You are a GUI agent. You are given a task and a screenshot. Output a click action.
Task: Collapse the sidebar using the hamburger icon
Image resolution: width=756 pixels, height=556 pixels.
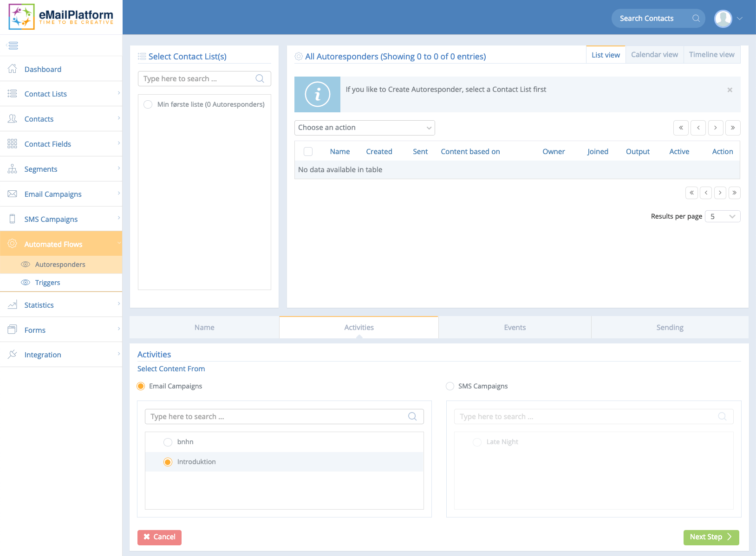click(x=13, y=45)
